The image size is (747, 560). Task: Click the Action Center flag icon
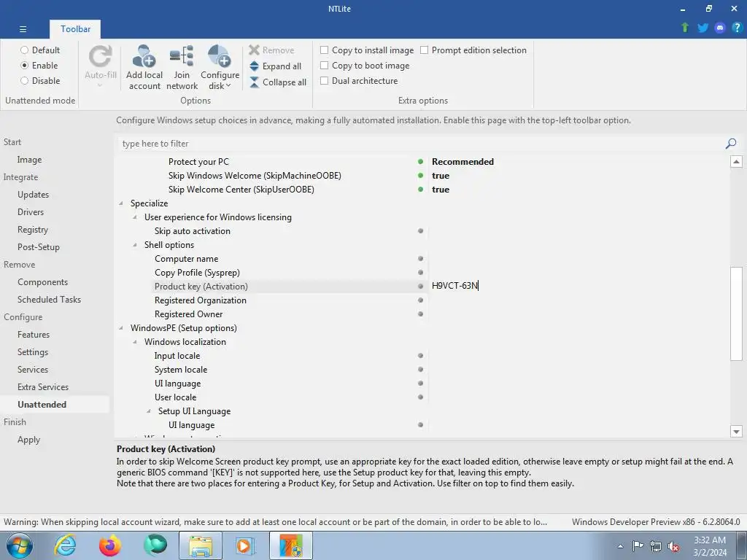638,546
